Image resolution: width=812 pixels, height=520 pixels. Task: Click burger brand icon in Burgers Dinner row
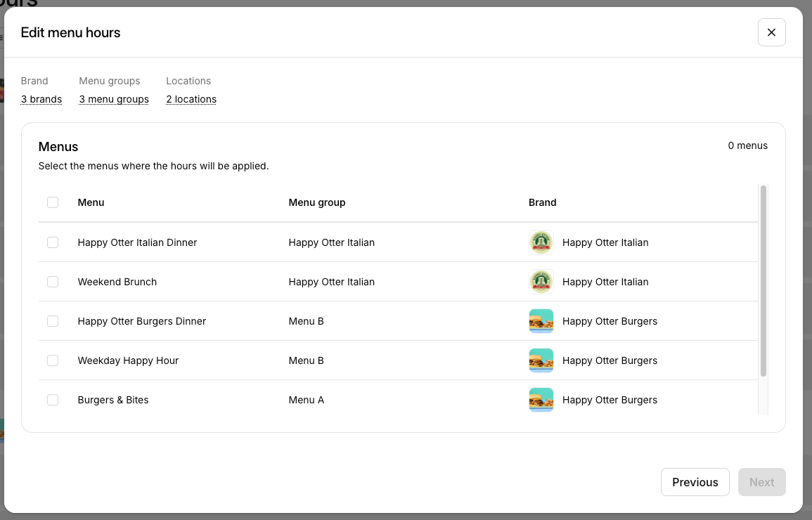click(x=541, y=321)
